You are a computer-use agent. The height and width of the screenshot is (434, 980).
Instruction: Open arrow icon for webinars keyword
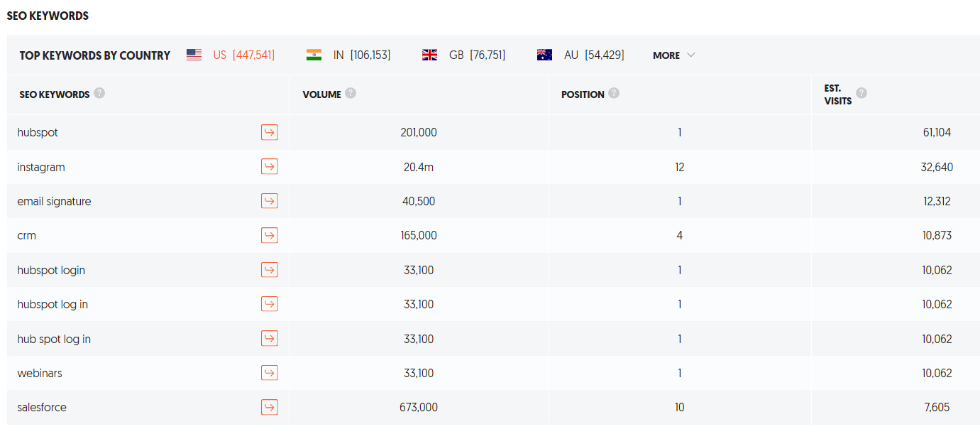coord(269,373)
